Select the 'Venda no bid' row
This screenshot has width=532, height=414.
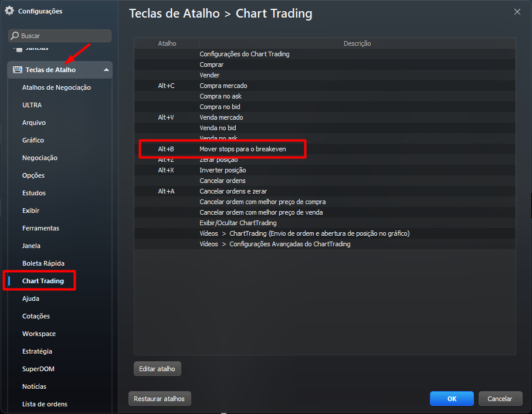(325, 128)
